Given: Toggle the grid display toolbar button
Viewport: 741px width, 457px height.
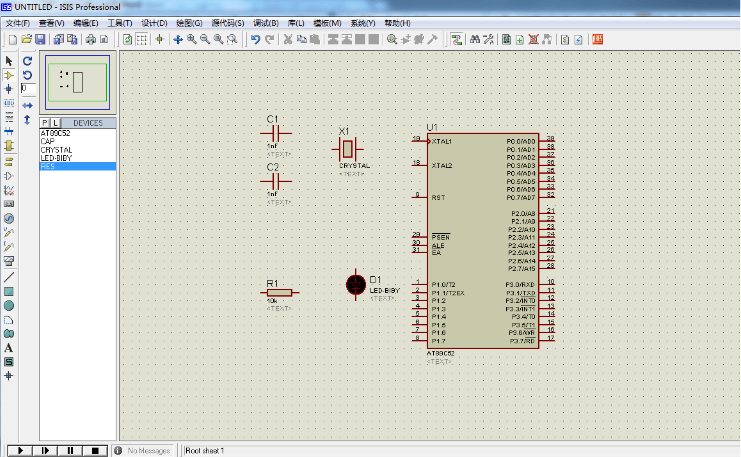Looking at the screenshot, I should (142, 39).
